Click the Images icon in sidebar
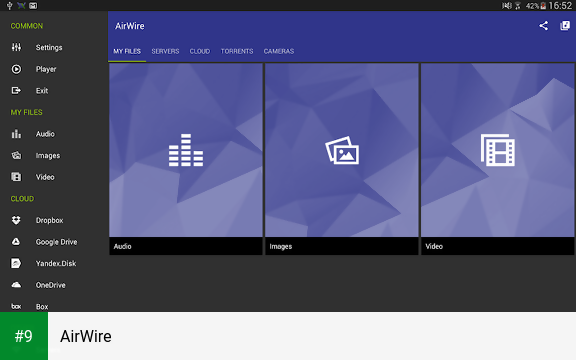The image size is (576, 360). pos(16,155)
